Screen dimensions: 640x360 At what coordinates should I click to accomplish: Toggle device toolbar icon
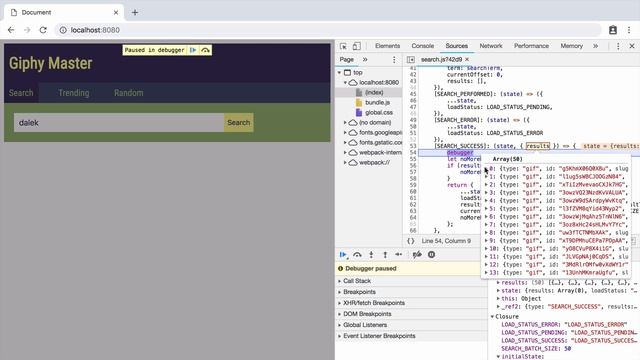point(356,46)
